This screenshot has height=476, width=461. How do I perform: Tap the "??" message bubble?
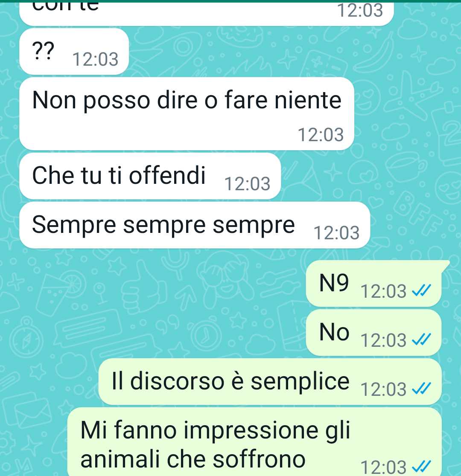coord(74,51)
